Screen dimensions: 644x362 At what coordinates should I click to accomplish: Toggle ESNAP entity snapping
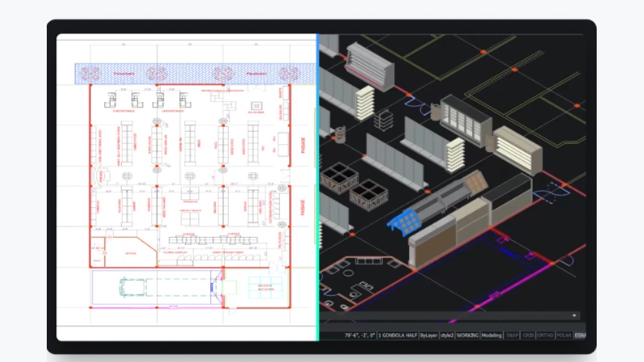coord(580,335)
